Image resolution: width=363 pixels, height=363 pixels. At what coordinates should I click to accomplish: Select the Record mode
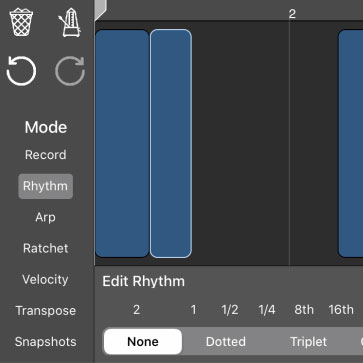pyautogui.click(x=46, y=155)
